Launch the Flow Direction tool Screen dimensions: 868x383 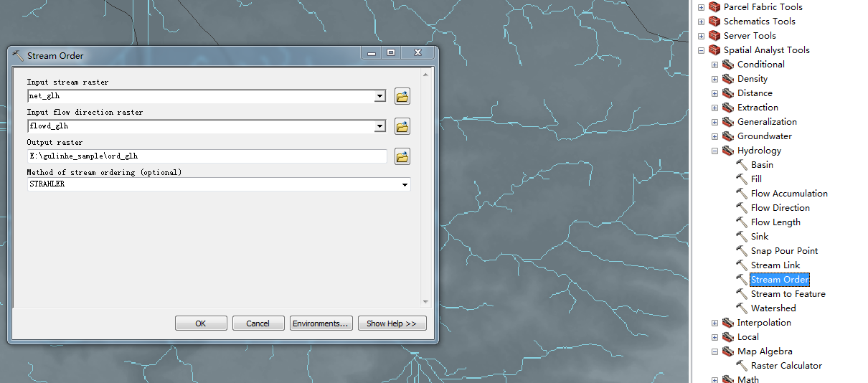tap(780, 208)
